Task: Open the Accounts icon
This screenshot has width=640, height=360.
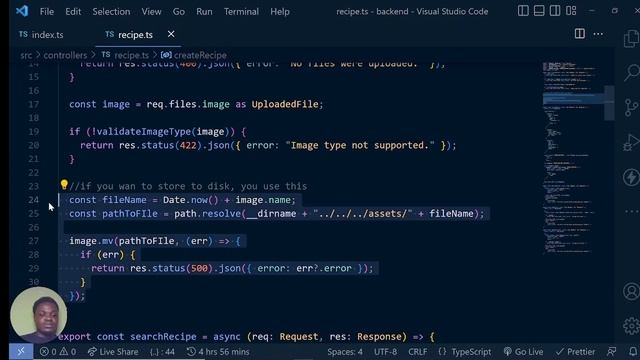Action: tap(632, 291)
